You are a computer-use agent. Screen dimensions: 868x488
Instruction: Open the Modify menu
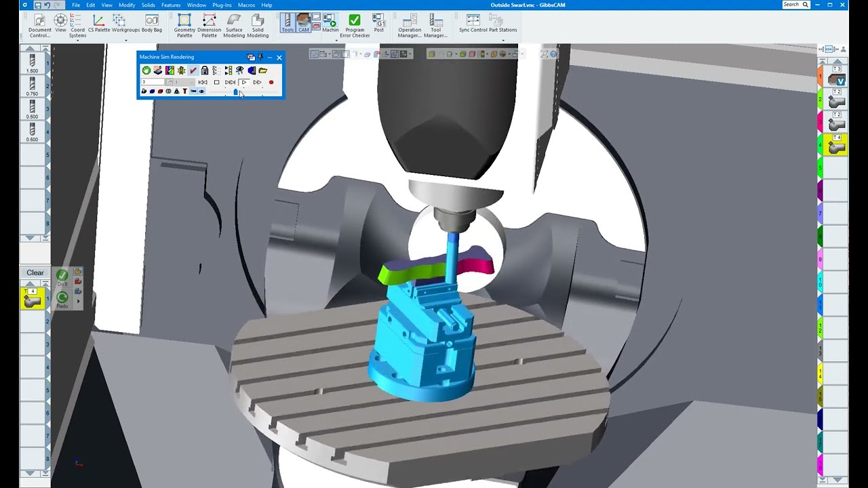(127, 5)
